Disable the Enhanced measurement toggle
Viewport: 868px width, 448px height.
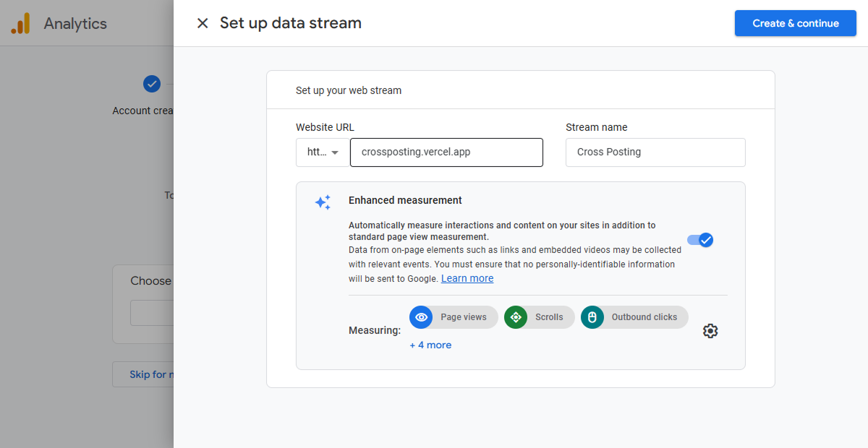699,239
